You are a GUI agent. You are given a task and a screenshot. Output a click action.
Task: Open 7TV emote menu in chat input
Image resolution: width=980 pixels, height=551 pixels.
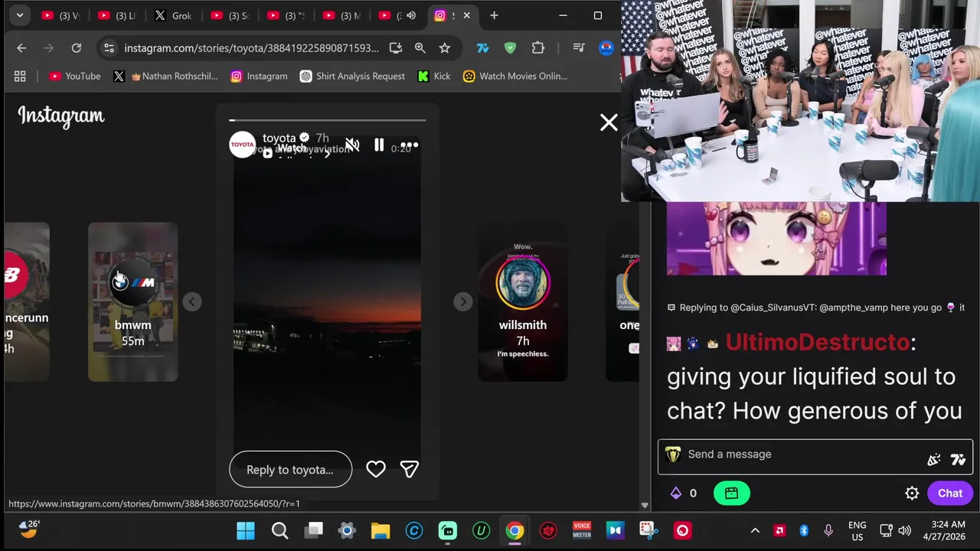click(958, 460)
